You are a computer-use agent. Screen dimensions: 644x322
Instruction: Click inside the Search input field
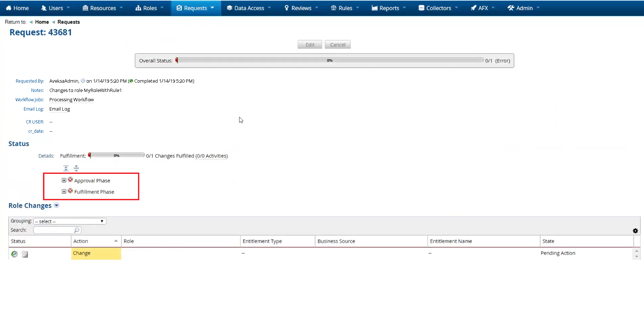54,230
